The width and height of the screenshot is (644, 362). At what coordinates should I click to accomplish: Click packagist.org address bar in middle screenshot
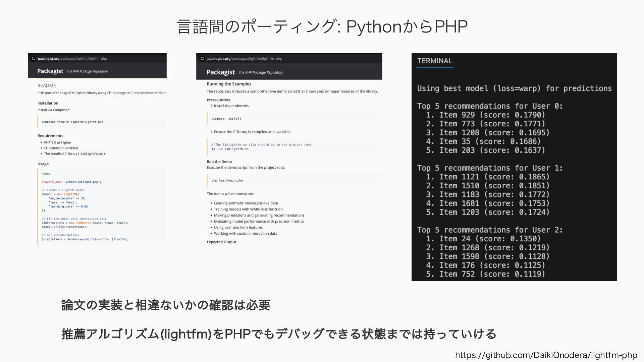click(x=245, y=59)
